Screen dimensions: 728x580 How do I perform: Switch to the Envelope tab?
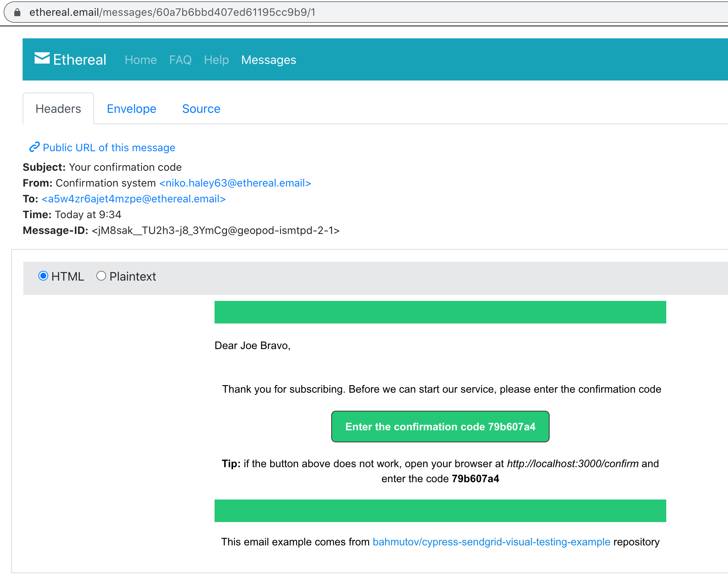pyautogui.click(x=131, y=109)
